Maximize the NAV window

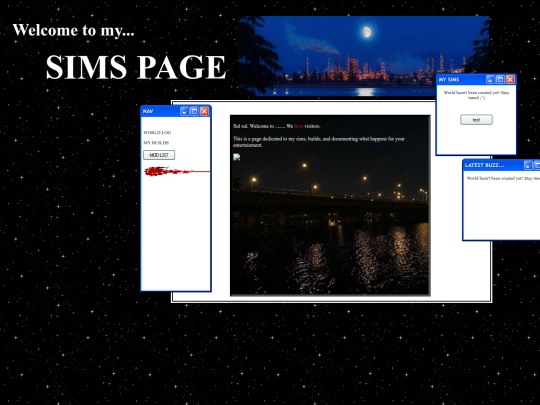[x=194, y=111]
